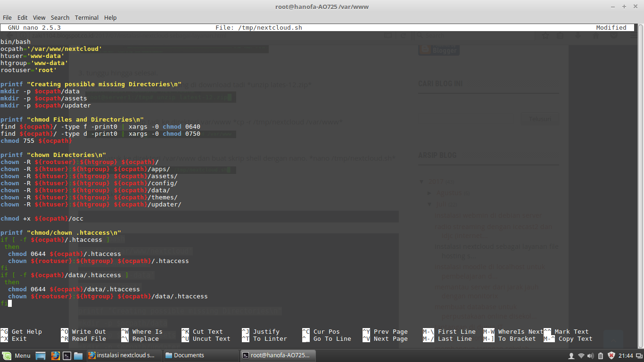Viewport: 644px width, 362px height.
Task: Open the Wi-Fi network tray icon
Action: 581,355
